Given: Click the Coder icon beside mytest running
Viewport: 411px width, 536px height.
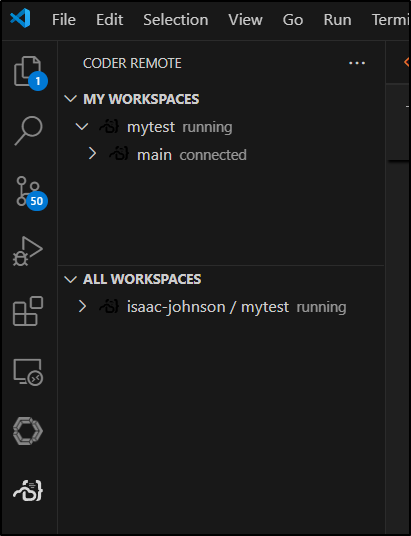Looking at the screenshot, I should (109, 127).
